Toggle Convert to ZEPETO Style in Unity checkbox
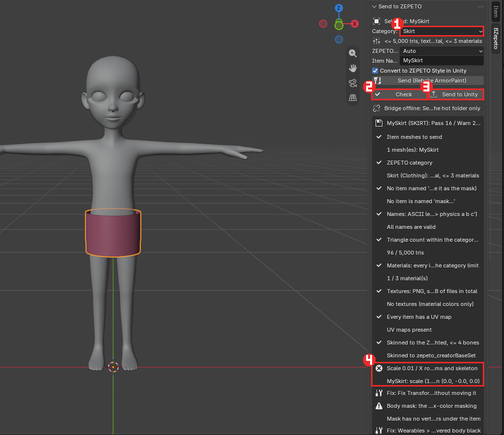This screenshot has height=435, width=504. tap(375, 71)
